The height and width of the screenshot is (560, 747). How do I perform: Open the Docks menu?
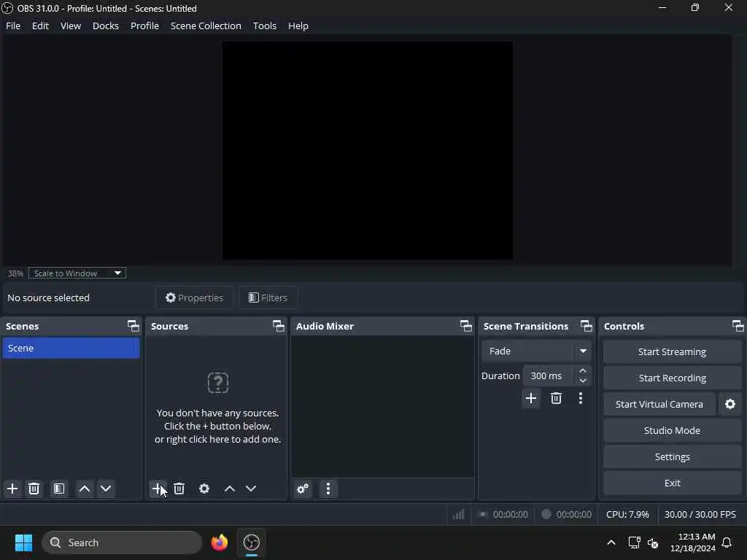click(x=106, y=26)
